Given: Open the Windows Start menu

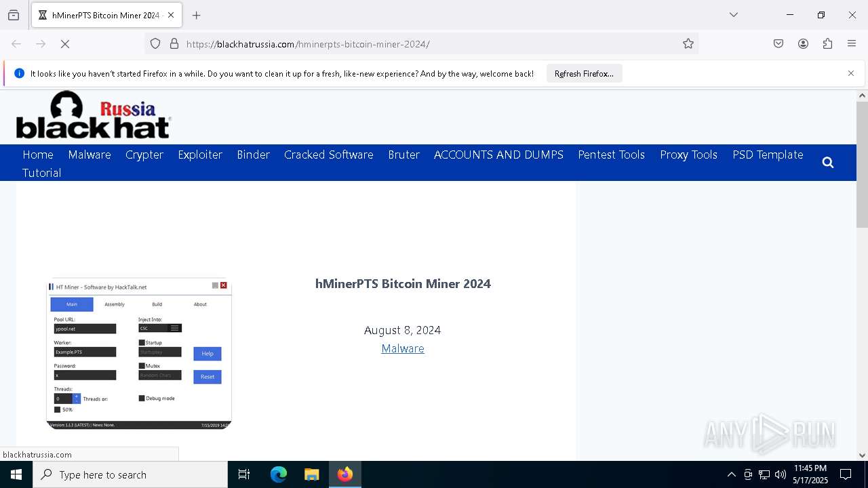Looking at the screenshot, I should pos(16,474).
